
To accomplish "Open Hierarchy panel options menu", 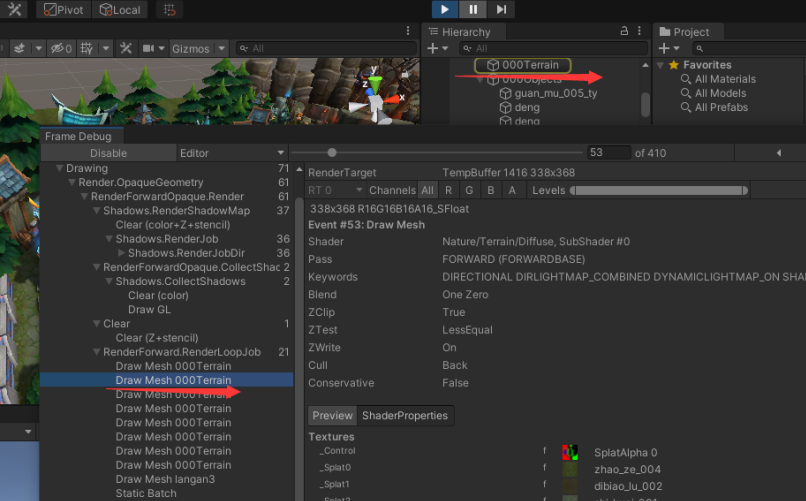I will (x=639, y=31).
